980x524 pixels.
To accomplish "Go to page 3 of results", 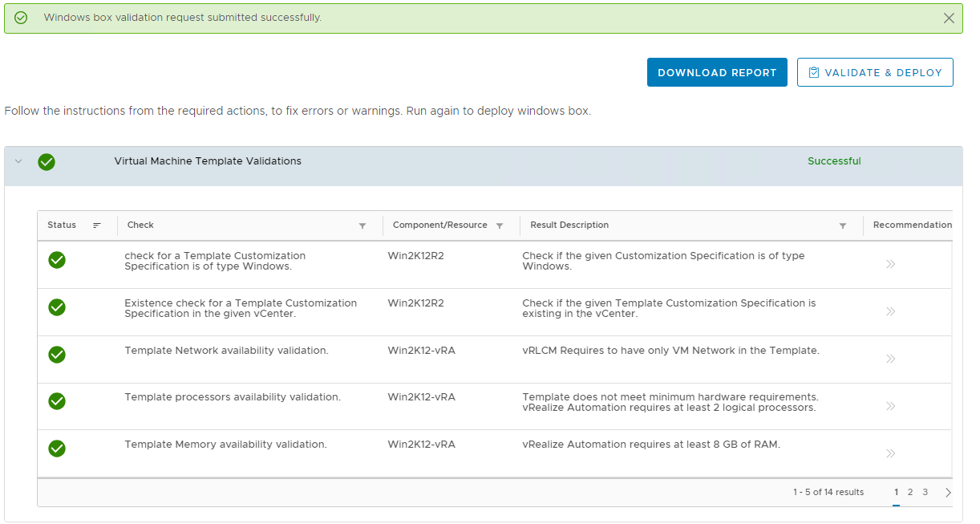I will 925,492.
